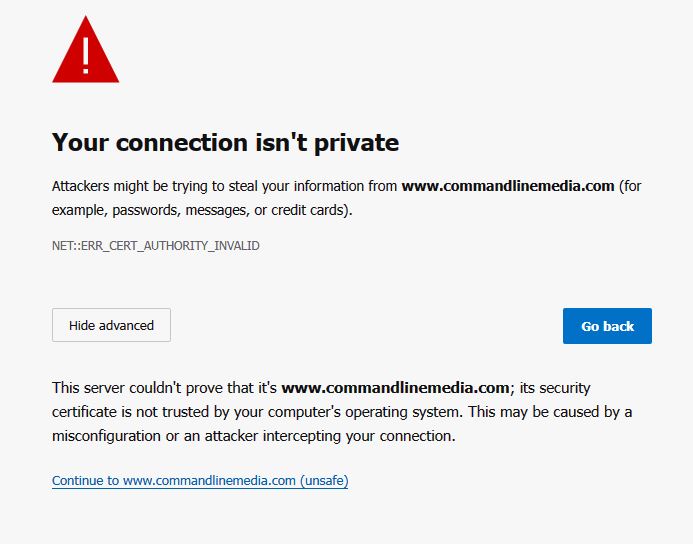Click the "misconfiguration or an attacker intercepting" line
Image resolution: width=693 pixels, height=544 pixels.
pyautogui.click(x=253, y=436)
